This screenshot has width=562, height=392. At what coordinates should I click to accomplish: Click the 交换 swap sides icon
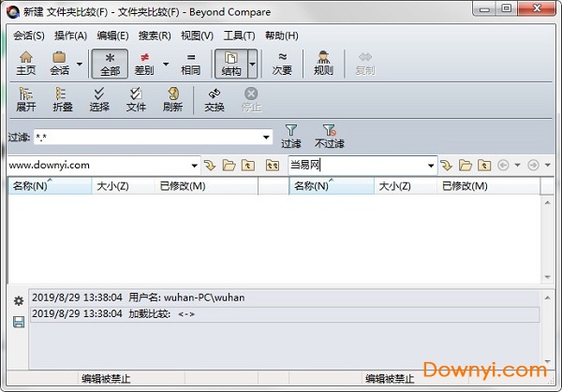[214, 99]
